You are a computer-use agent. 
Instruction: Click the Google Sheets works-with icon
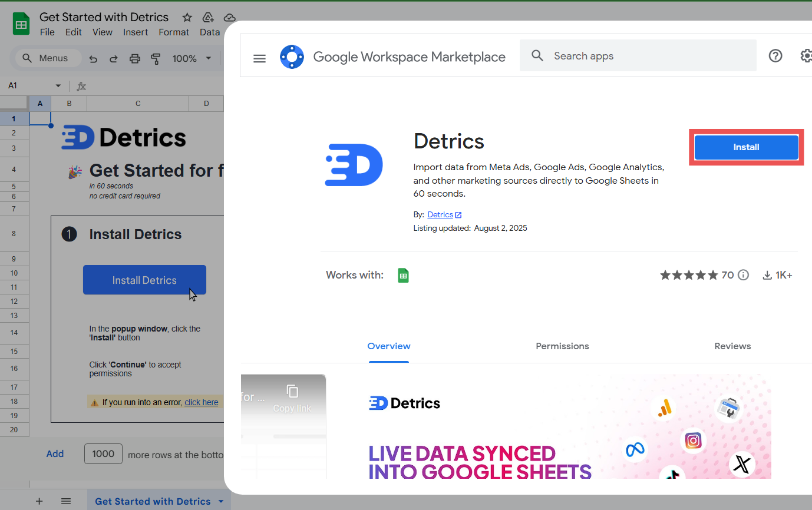[x=403, y=275]
